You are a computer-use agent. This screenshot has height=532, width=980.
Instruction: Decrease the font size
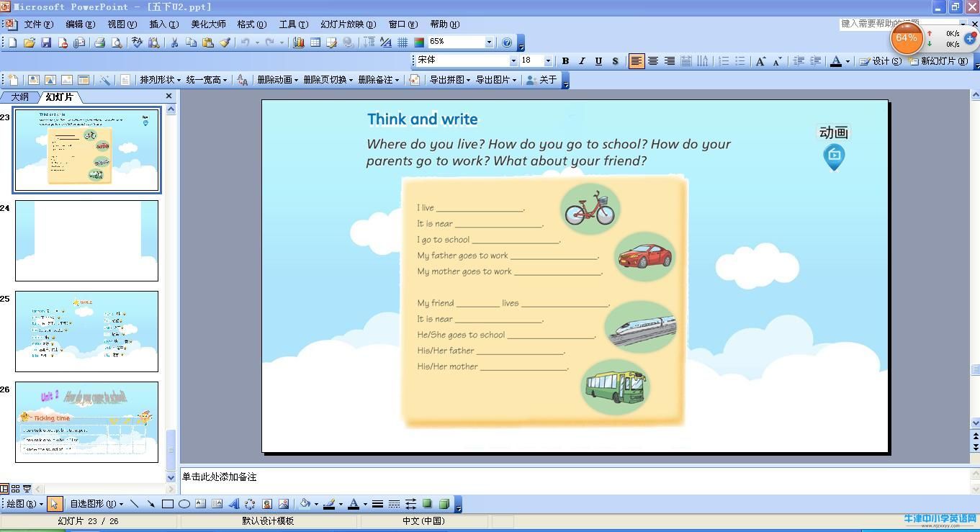pyautogui.click(x=777, y=61)
